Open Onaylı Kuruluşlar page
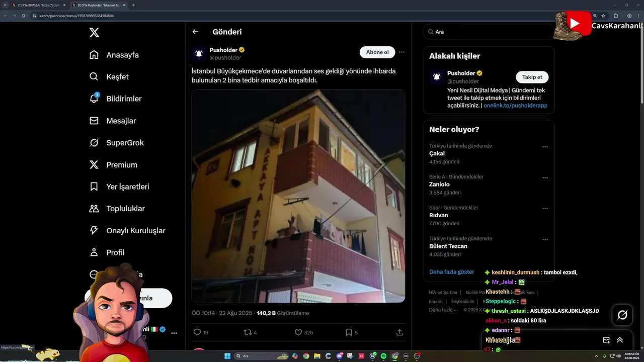The height and width of the screenshot is (362, 644). coord(127,231)
